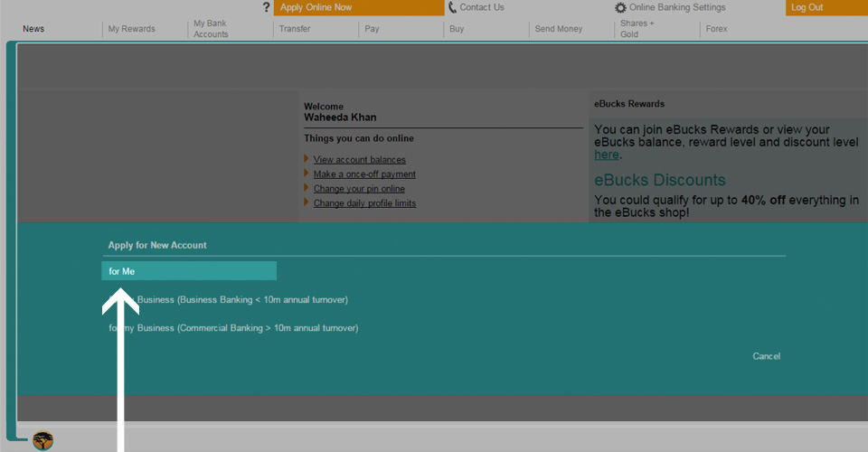The width and height of the screenshot is (868, 452).
Task: Open the Change daily profile limits link
Action: 364,203
